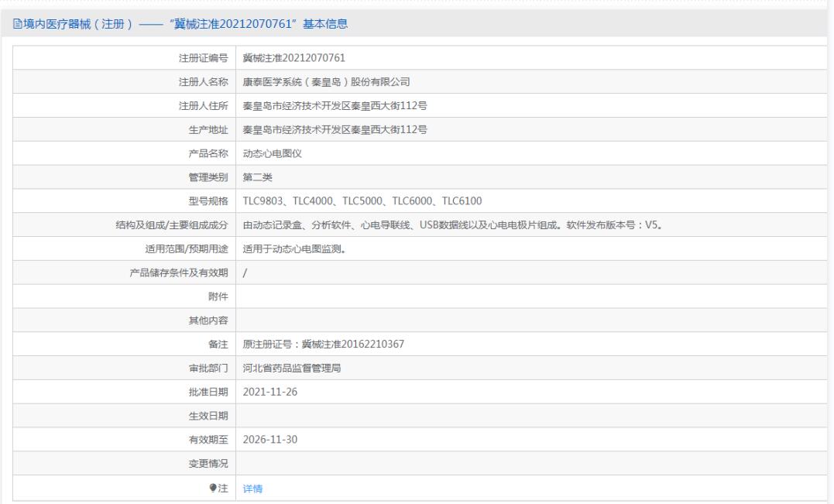Click the 适用范围/预期用途 label
Image resolution: width=834 pixels, height=504 pixels.
(x=186, y=249)
